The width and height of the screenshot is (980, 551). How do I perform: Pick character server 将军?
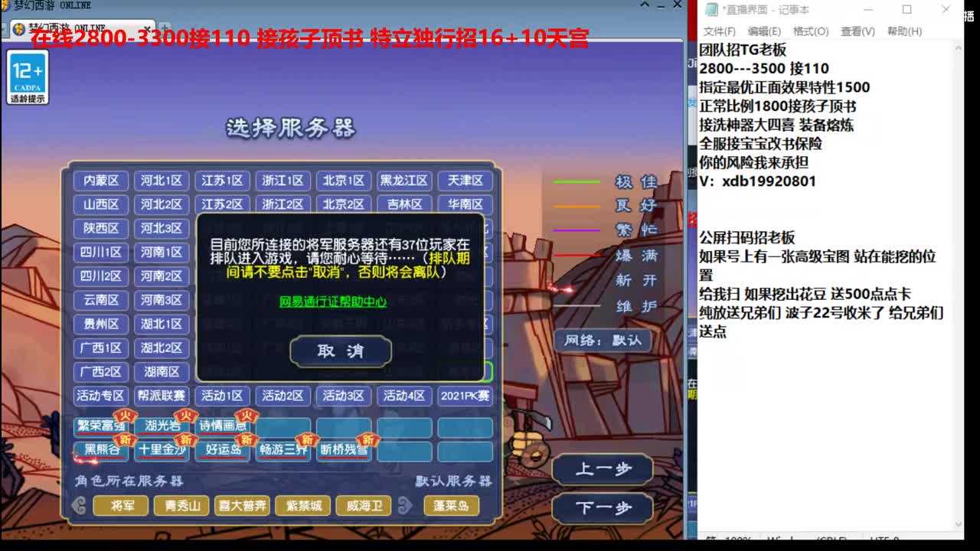(x=120, y=506)
